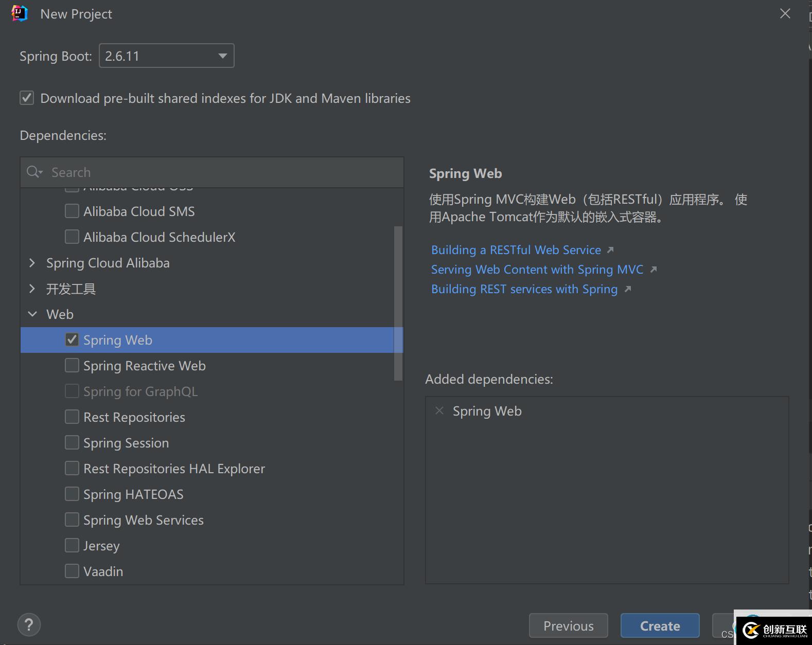Click the Spring Boot: label
The height and width of the screenshot is (645, 812).
(56, 56)
